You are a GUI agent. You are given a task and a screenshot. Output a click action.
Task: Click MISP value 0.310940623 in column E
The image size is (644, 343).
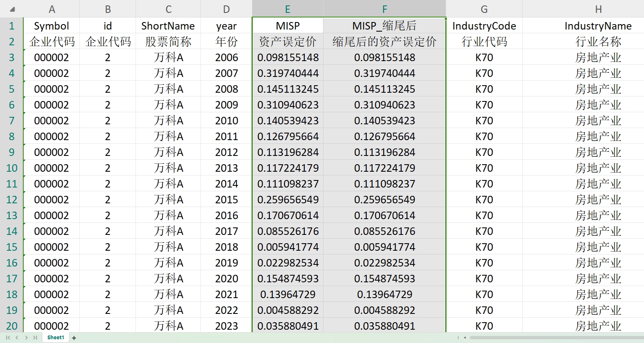point(288,105)
